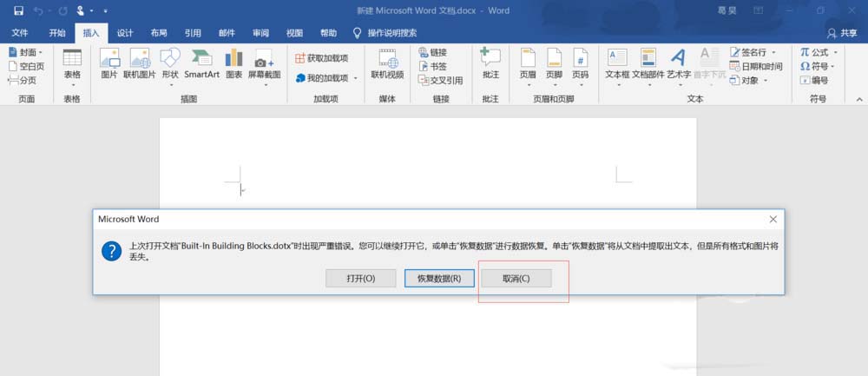
Task: Insert WordArt with 艺术字
Action: [678, 68]
